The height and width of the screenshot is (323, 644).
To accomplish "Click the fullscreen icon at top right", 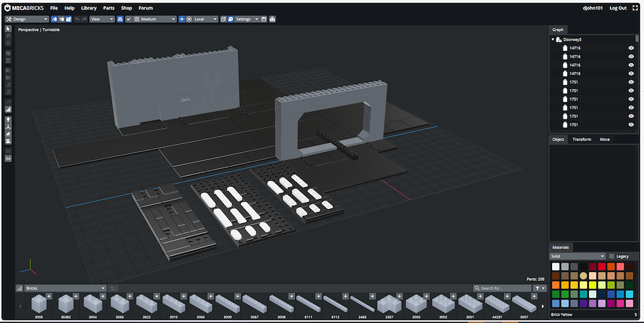I will (635, 8).
